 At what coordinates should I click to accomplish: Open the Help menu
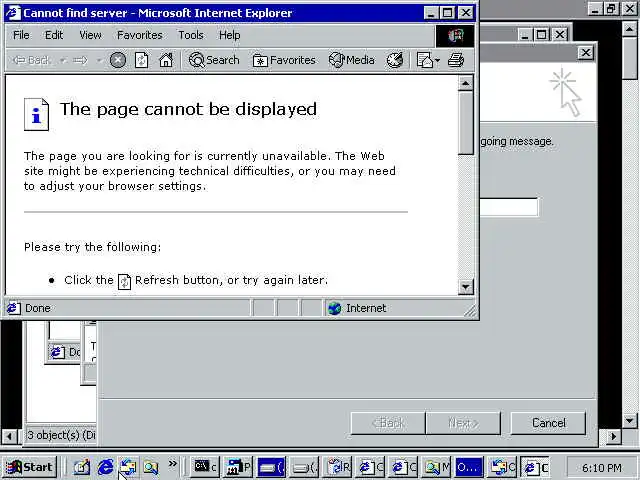[x=229, y=35]
